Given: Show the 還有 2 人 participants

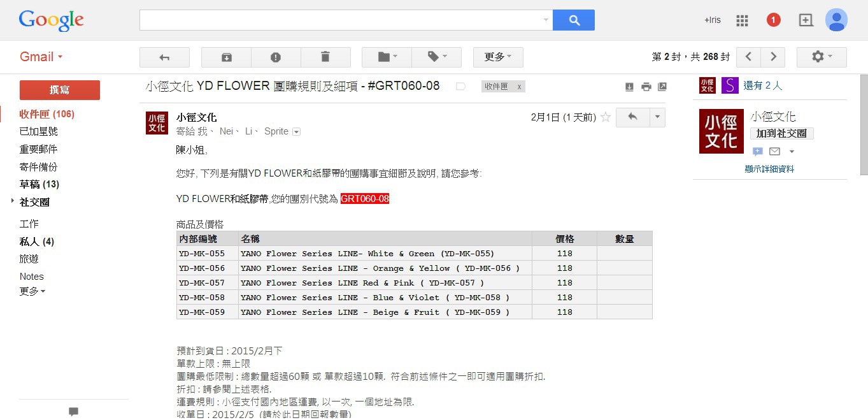Looking at the screenshot, I should 763,85.
